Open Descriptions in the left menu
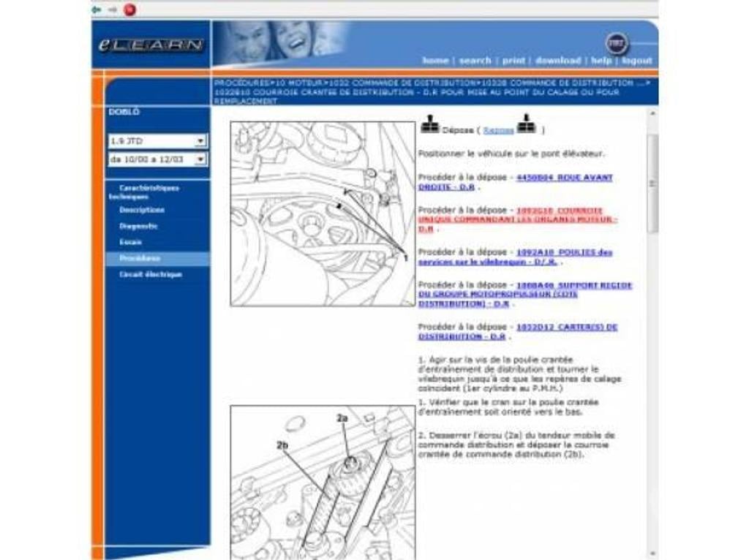This screenshot has width=749, height=560. 142,210
